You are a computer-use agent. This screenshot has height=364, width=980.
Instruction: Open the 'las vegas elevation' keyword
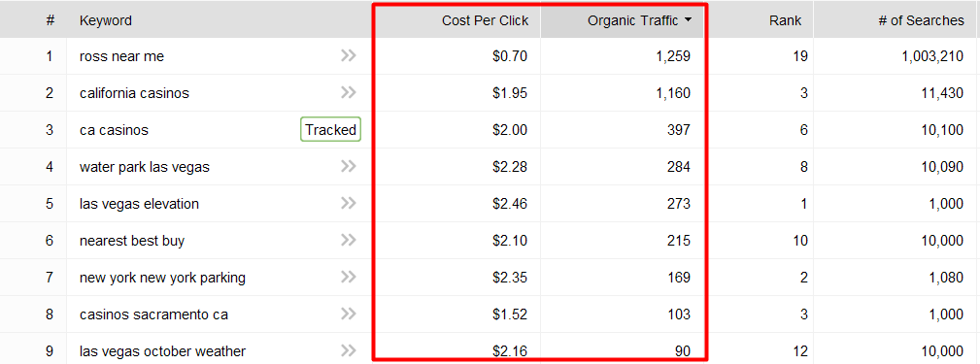pos(139,204)
